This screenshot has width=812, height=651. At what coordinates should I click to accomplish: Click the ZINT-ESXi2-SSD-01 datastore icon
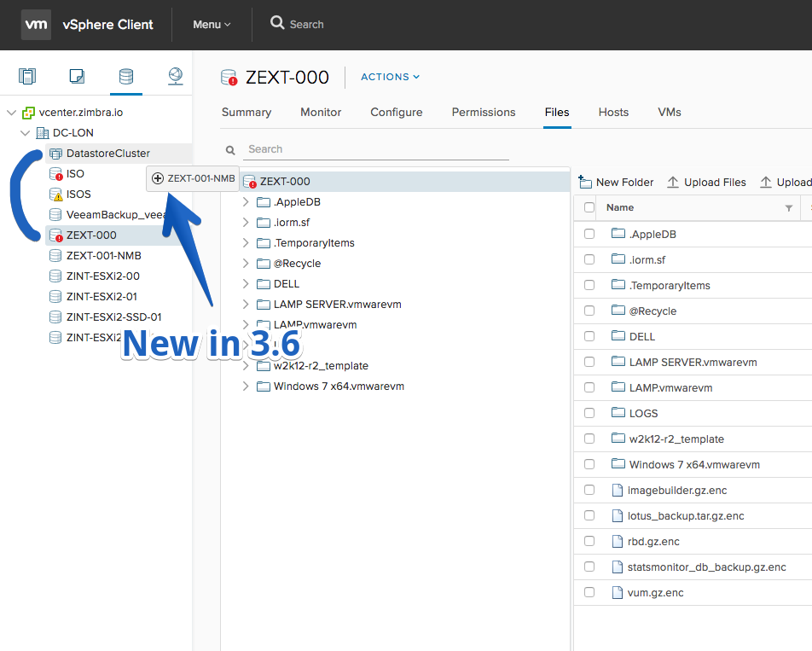[55, 317]
